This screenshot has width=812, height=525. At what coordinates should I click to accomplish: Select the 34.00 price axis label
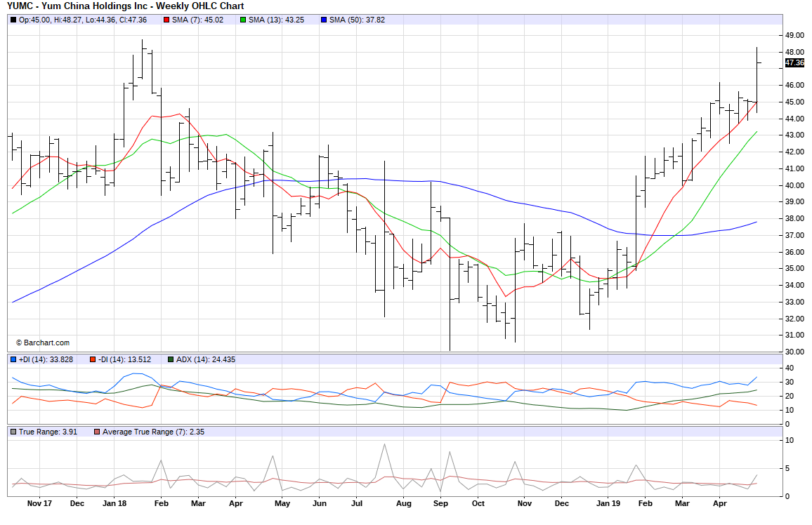pos(794,286)
